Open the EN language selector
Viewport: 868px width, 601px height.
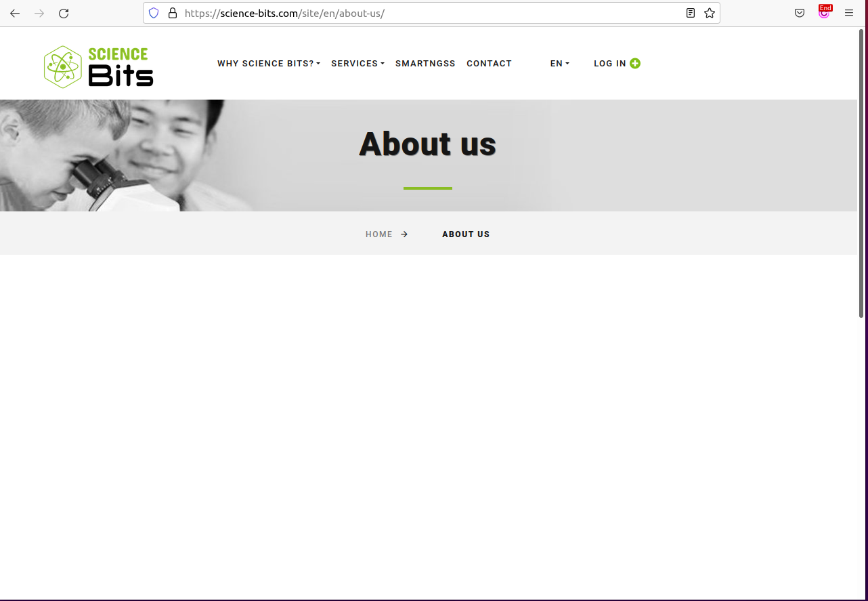560,64
